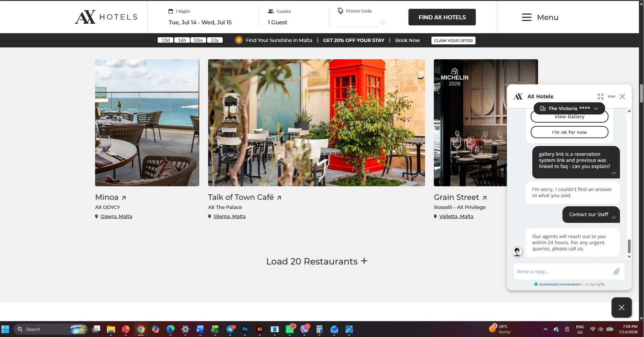Click the page vertical scrollbar thumb

641,93
